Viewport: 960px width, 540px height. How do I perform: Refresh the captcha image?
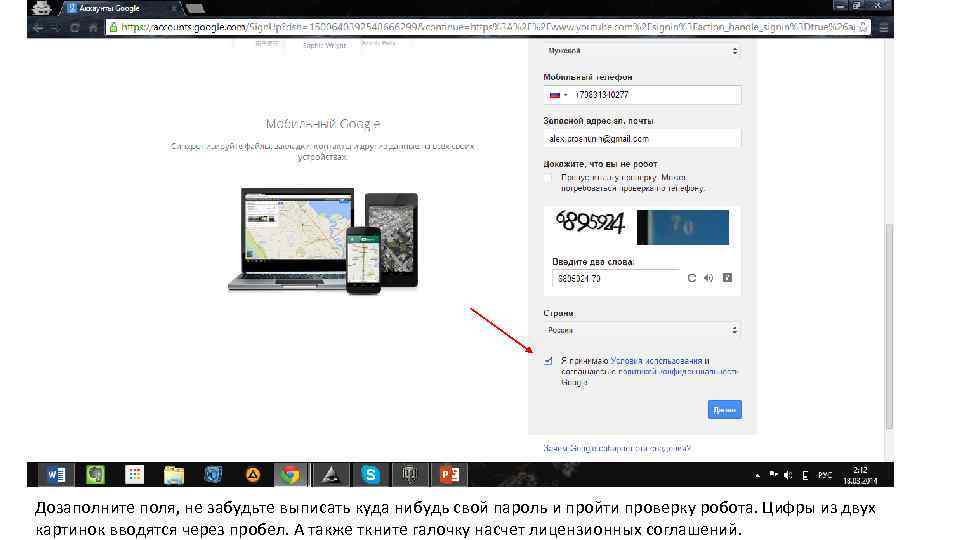(691, 278)
